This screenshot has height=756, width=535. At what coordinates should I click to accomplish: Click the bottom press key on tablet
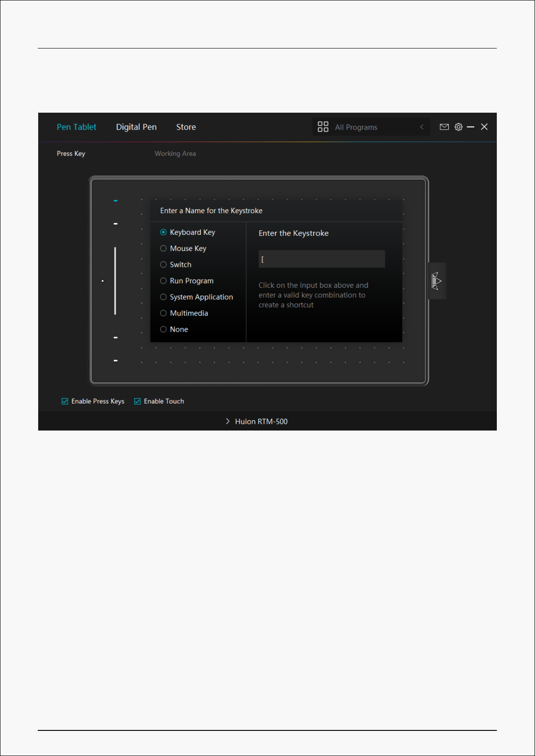pyautogui.click(x=115, y=360)
